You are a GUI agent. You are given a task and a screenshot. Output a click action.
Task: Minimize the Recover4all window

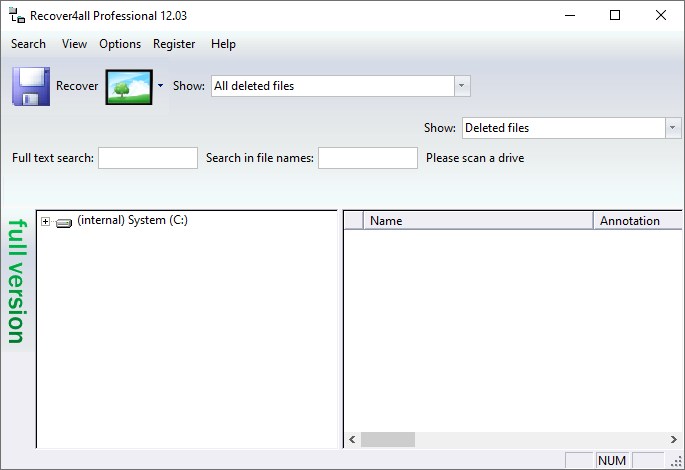570,15
